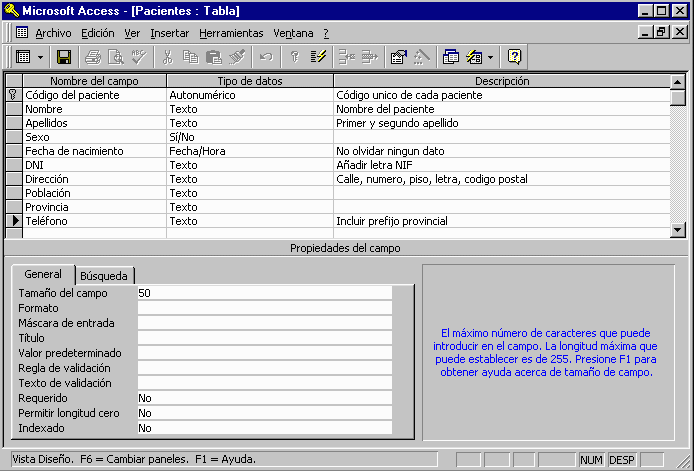
Task: Click the Datasheet View toolbar icon
Action: [x=23, y=57]
